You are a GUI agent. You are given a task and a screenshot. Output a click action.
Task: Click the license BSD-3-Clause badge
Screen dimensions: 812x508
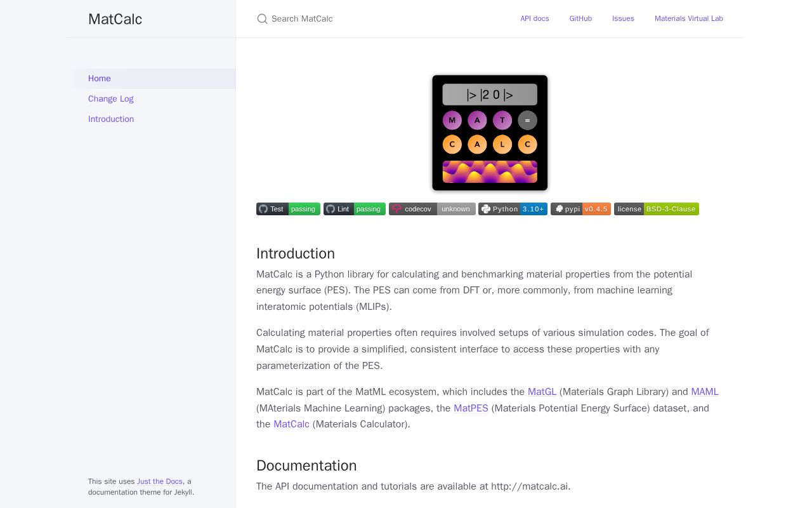[x=657, y=209]
